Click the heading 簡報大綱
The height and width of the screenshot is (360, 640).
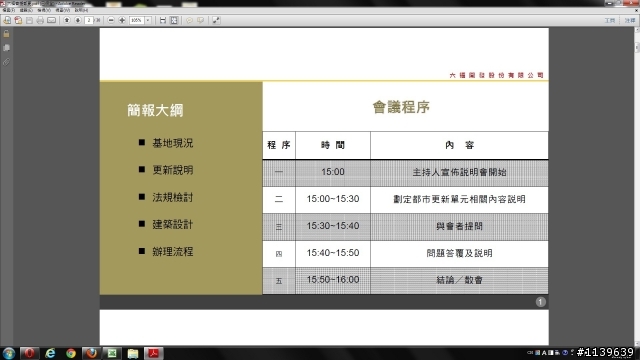click(155, 110)
